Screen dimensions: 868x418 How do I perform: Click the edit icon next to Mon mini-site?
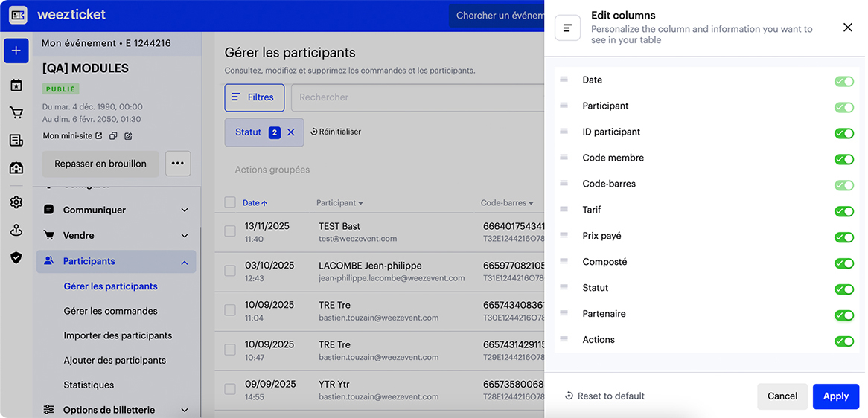128,136
